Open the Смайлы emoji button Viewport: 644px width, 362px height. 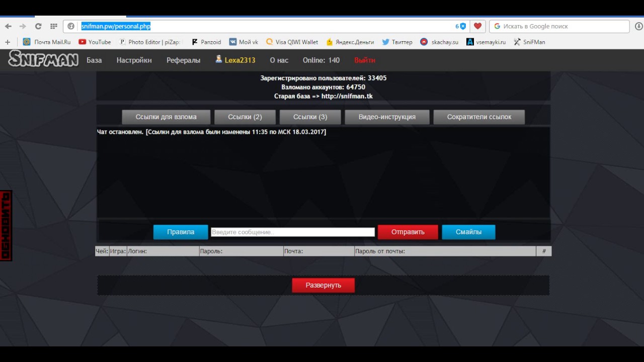[468, 232]
